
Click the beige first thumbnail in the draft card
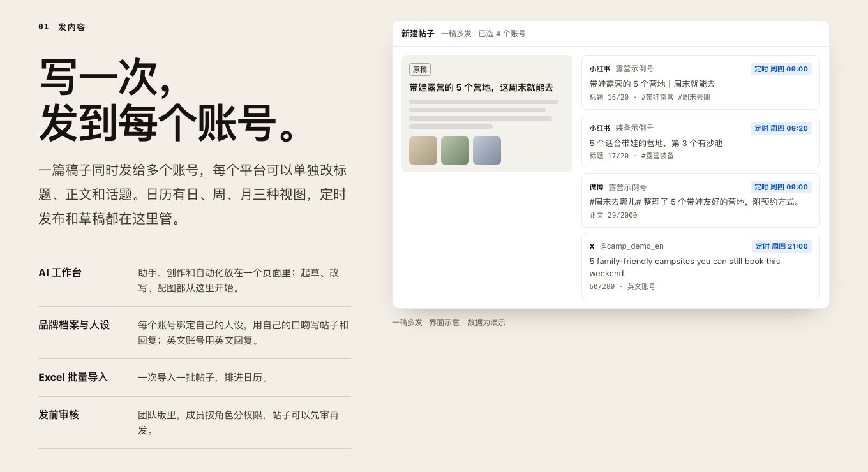tap(423, 151)
